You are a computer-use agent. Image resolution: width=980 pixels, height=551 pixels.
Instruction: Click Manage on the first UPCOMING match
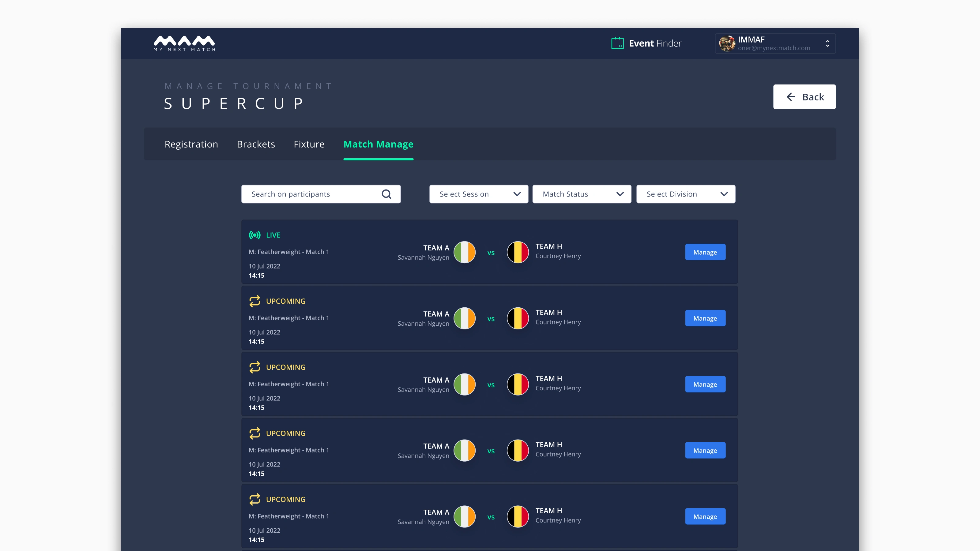pos(705,318)
